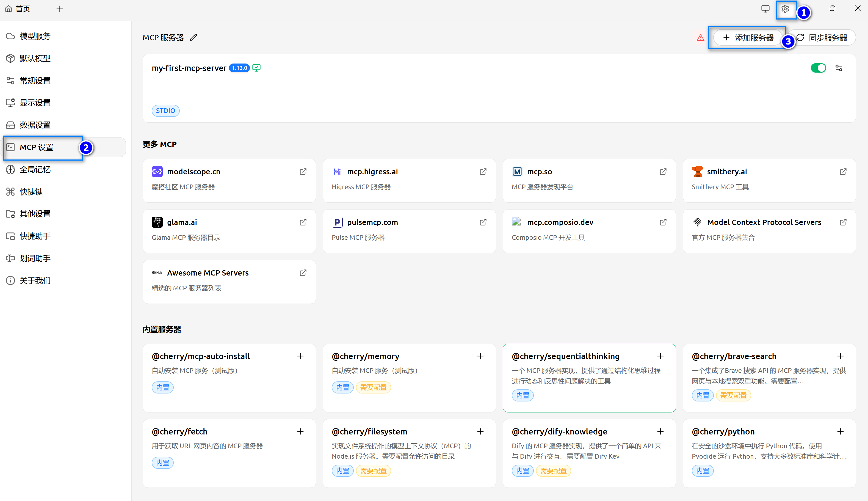Viewport: 868px width, 501px height.
Task: Switch to the 首页 home tab
Action: click(18, 9)
